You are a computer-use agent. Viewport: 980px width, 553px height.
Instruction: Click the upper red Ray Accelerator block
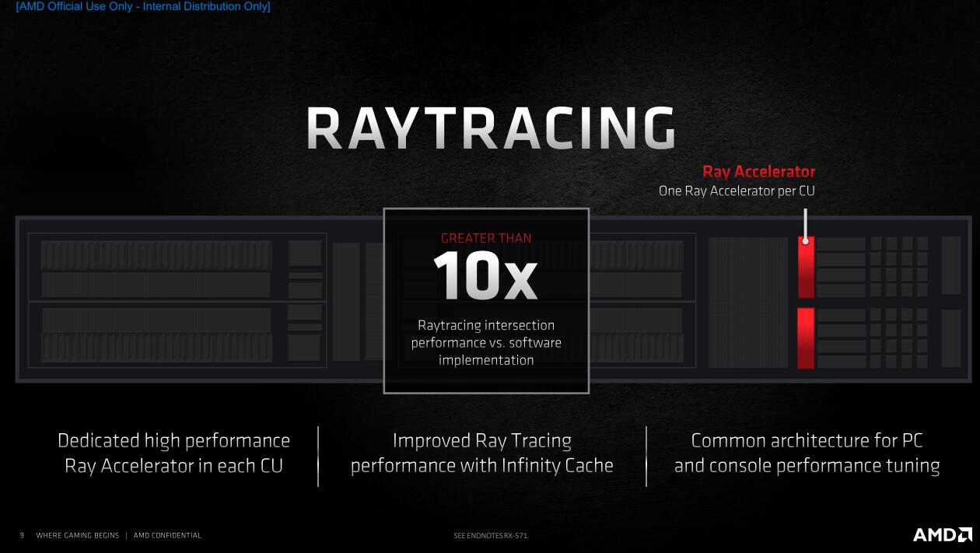(x=806, y=268)
